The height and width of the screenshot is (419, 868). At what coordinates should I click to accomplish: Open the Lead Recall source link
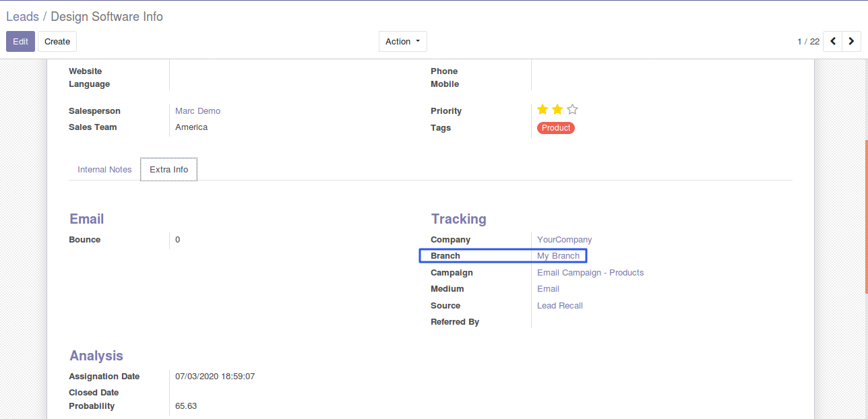559,306
